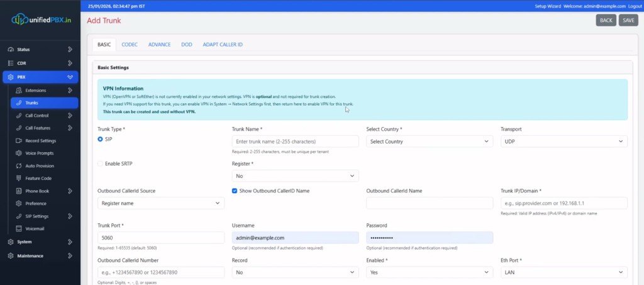The image size is (644, 285).
Task: Click the Status dashboard icon in sidebar
Action: tap(11, 49)
